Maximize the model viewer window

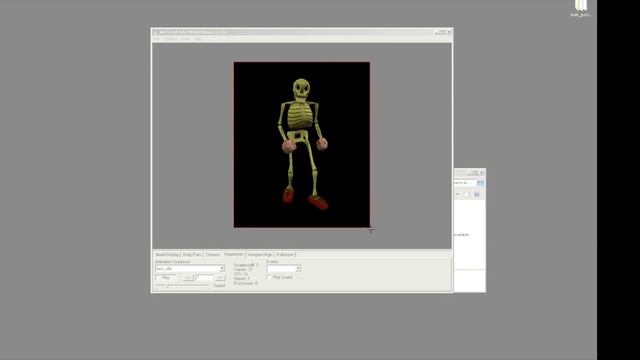[442, 31]
